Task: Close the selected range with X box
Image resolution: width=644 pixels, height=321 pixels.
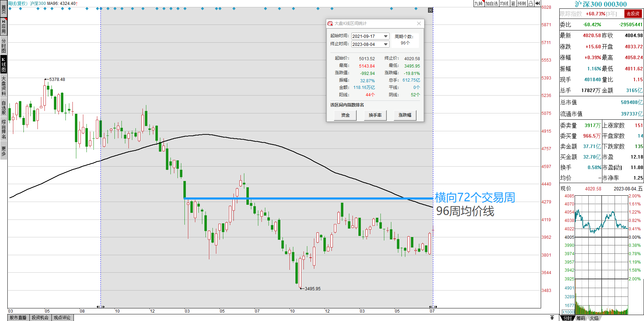Action: (x=430, y=10)
